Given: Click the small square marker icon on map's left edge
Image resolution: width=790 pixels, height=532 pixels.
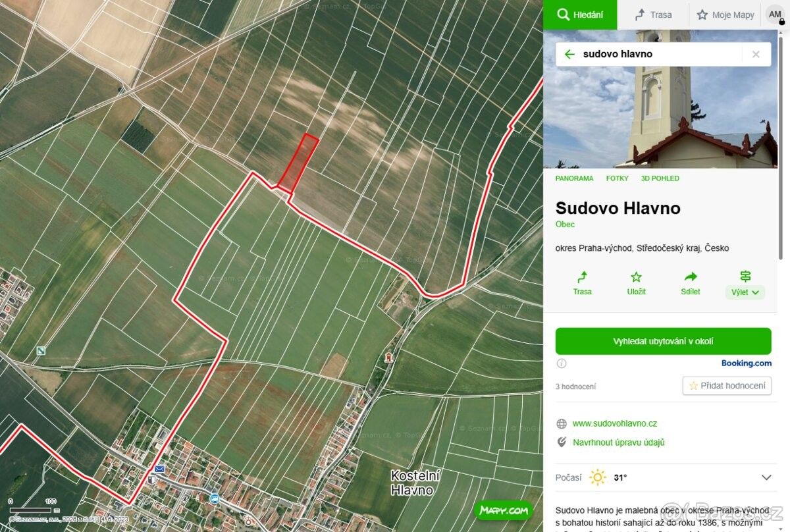Looking at the screenshot, I should [41, 351].
